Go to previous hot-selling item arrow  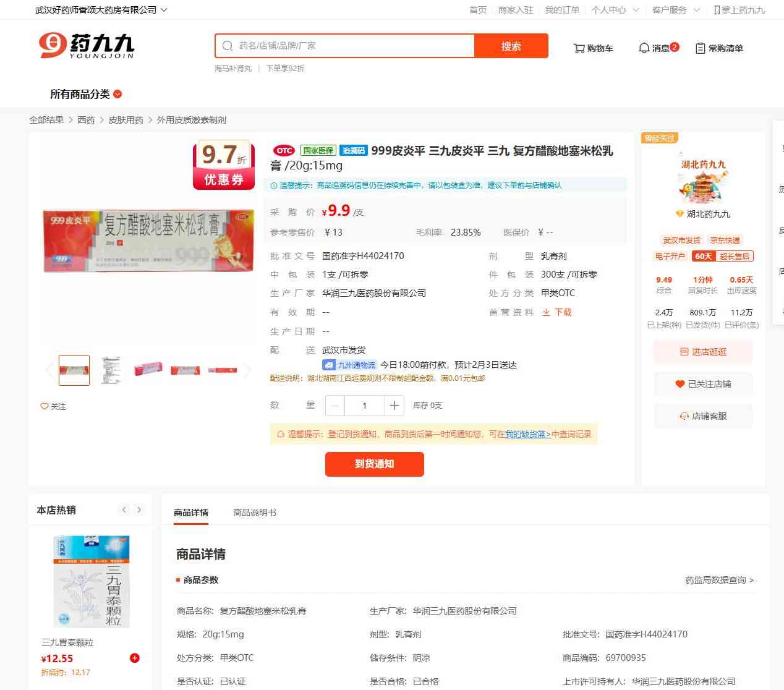[x=124, y=510]
